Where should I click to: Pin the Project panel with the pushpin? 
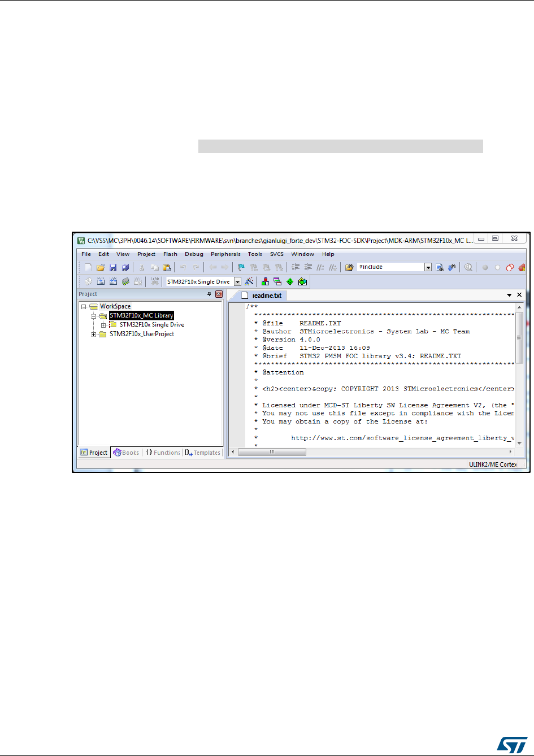[x=209, y=294]
